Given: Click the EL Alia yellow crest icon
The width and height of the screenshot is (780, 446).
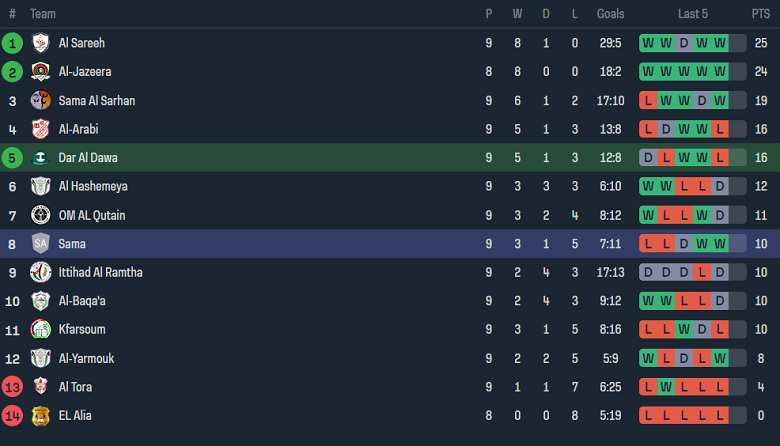Looking at the screenshot, I should point(41,415).
